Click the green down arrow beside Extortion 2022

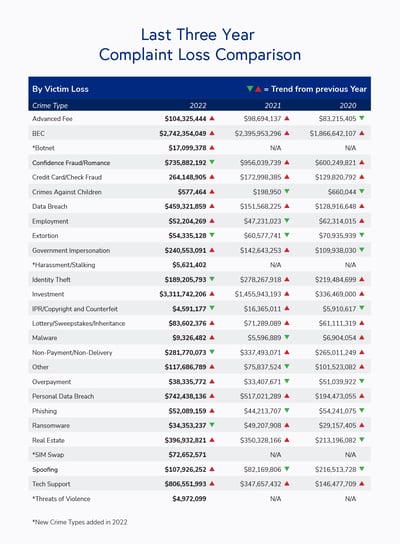[212, 235]
